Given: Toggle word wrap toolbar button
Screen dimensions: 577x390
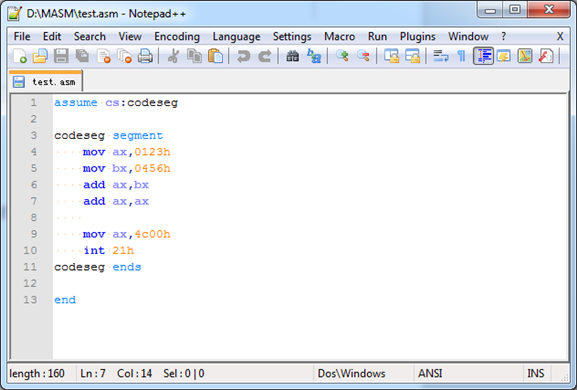Looking at the screenshot, I should pos(440,56).
